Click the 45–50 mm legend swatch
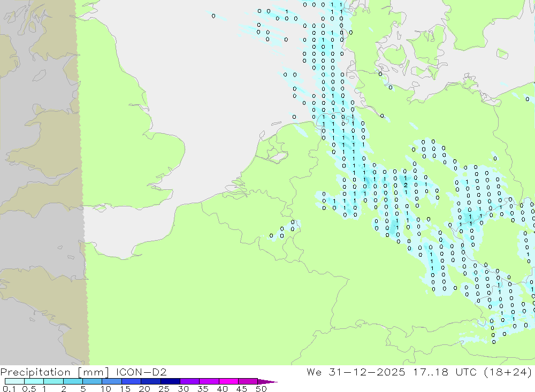Viewport: 535px width, 392px height. click(x=248, y=381)
